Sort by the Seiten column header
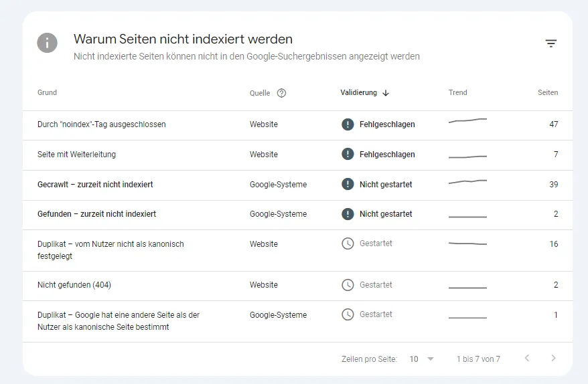 (548, 92)
